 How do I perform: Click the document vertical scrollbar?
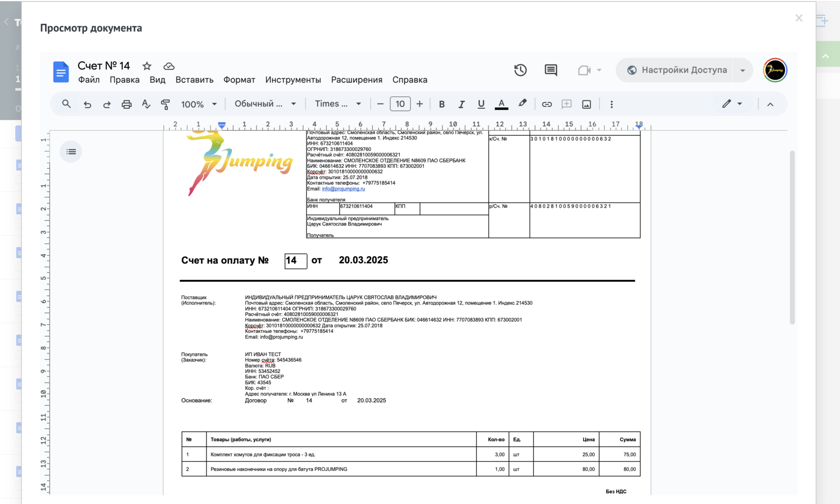[x=792, y=237]
